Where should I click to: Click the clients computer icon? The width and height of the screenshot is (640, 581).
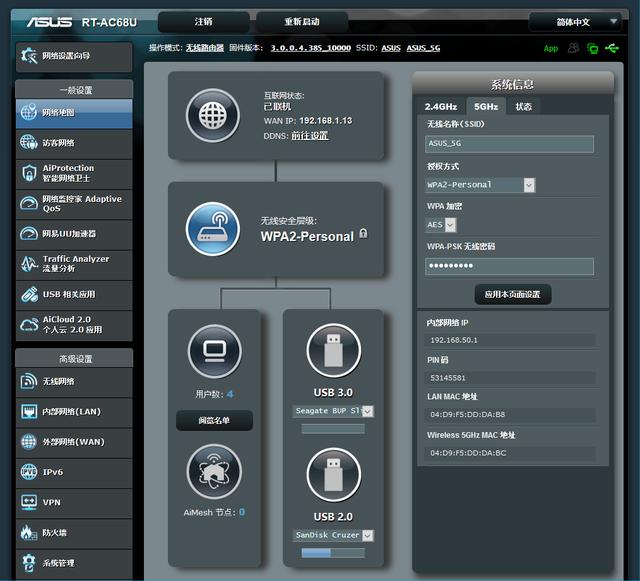coord(215,351)
